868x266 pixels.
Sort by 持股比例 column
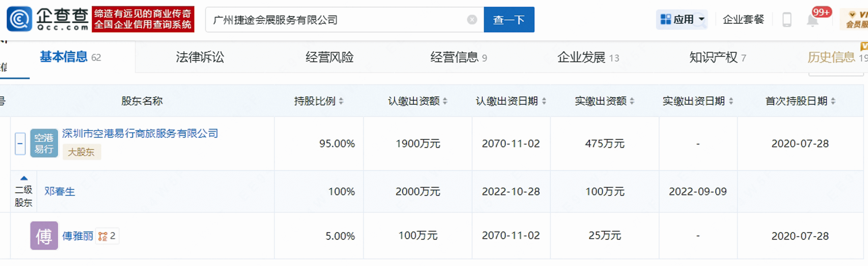click(341, 101)
